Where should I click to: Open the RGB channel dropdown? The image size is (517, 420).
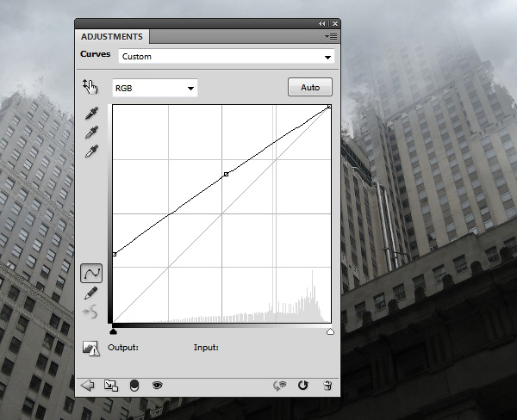pos(155,88)
